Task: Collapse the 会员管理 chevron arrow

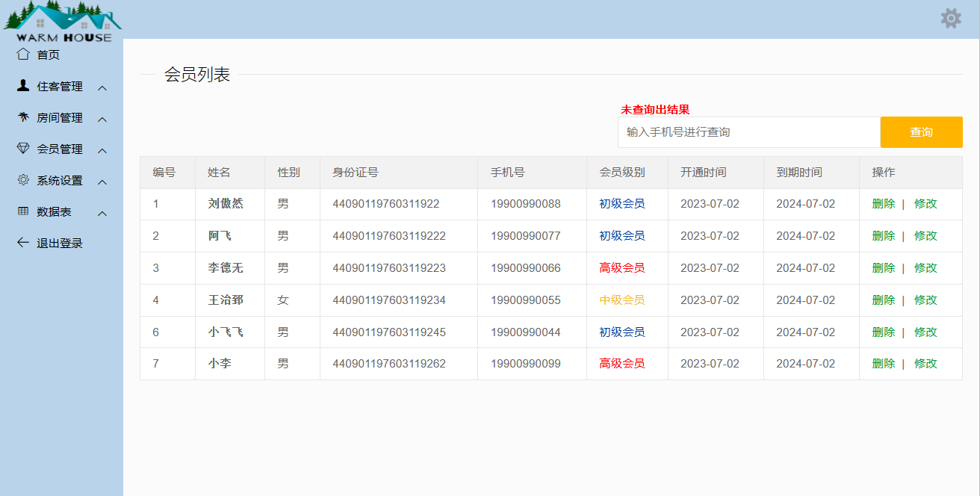Action: (x=102, y=150)
